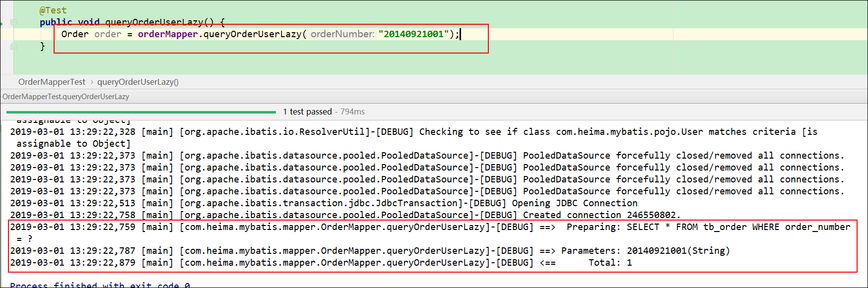
Task: Click the Order type name in code
Action: click(x=74, y=34)
